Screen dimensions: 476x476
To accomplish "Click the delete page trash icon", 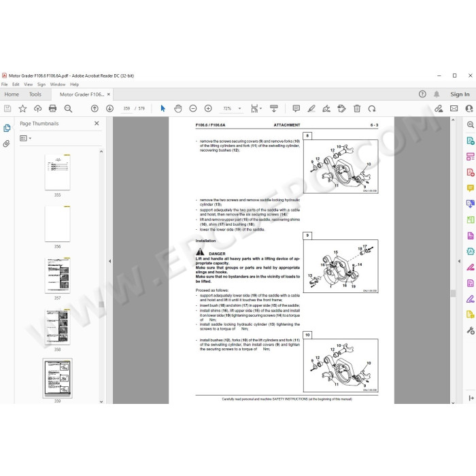I will [x=357, y=108].
